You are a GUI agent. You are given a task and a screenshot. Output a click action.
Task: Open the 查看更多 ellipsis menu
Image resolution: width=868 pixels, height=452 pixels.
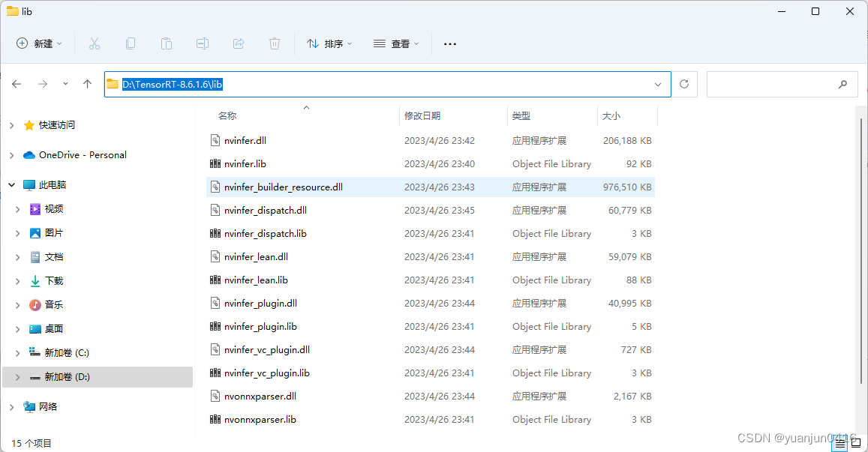coord(449,43)
